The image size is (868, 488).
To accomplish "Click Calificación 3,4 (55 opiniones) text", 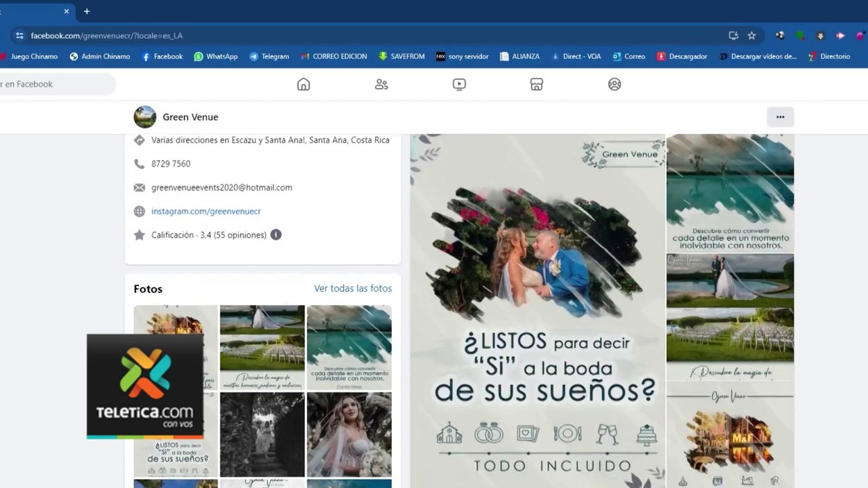I will [x=209, y=235].
